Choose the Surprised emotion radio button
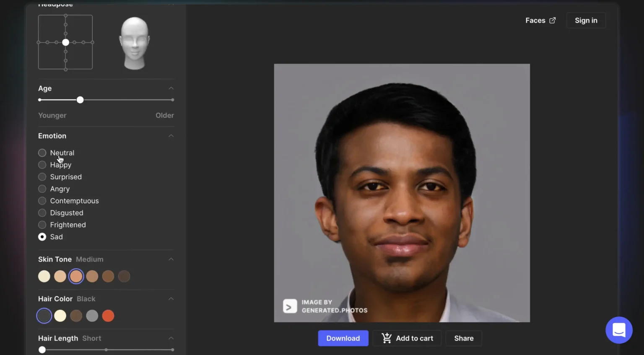 click(x=42, y=177)
